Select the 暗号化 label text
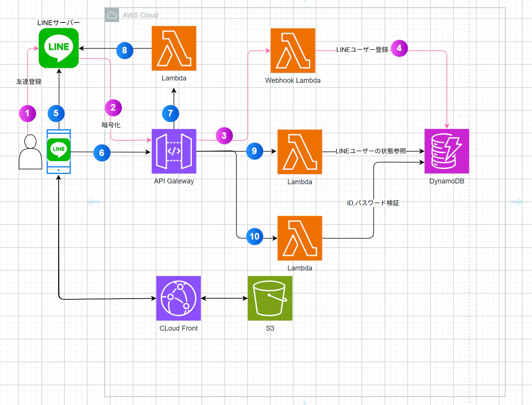This screenshot has width=532, height=405. (x=111, y=125)
